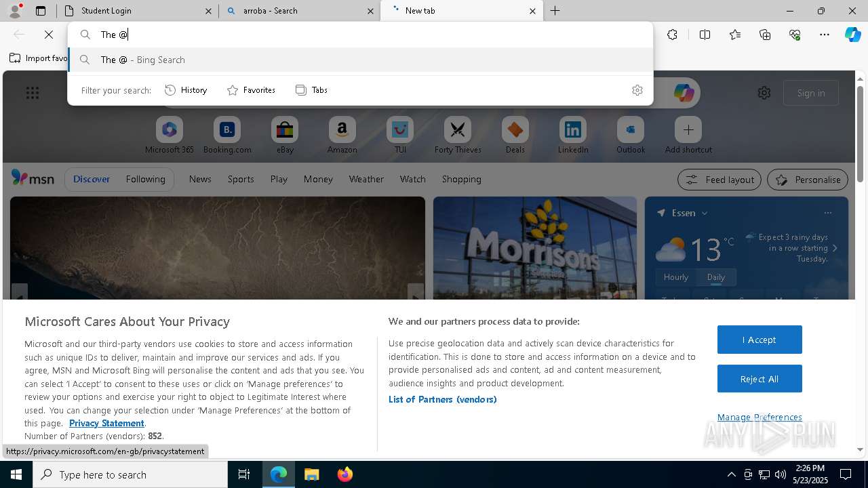868x488 pixels.
Task: Go to the Shopping category
Action: [461, 179]
